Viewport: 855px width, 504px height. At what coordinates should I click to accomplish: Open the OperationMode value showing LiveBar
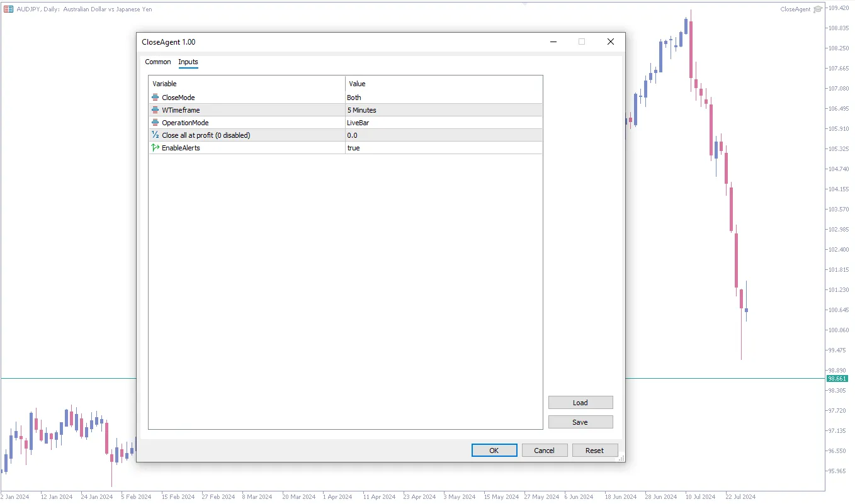pos(443,123)
